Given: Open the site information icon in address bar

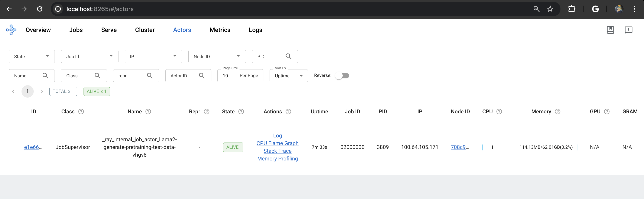Looking at the screenshot, I should point(58,9).
